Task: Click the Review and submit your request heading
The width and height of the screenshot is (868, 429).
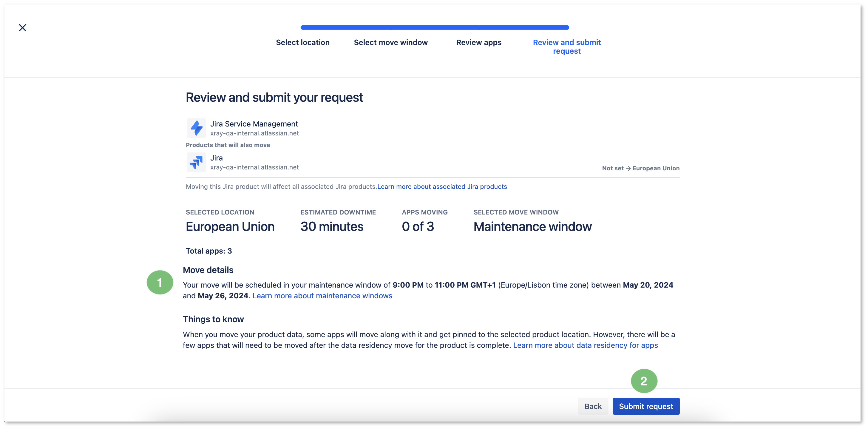Action: pyautogui.click(x=274, y=98)
